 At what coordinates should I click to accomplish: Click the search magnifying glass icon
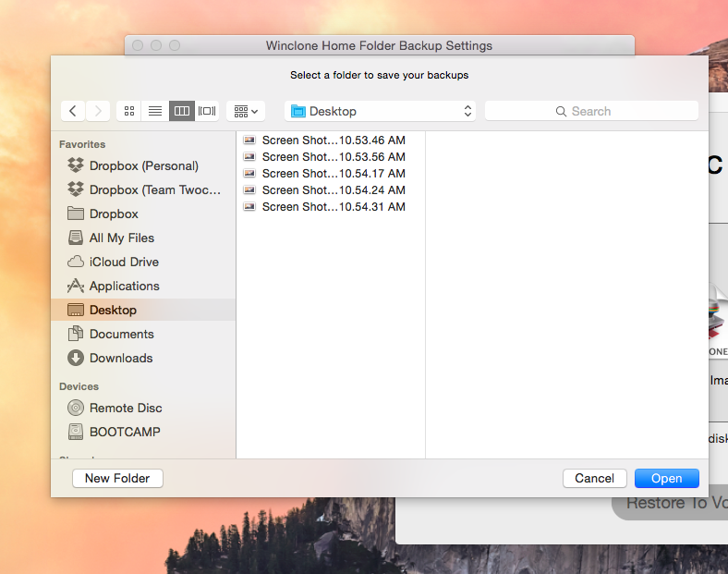[561, 112]
